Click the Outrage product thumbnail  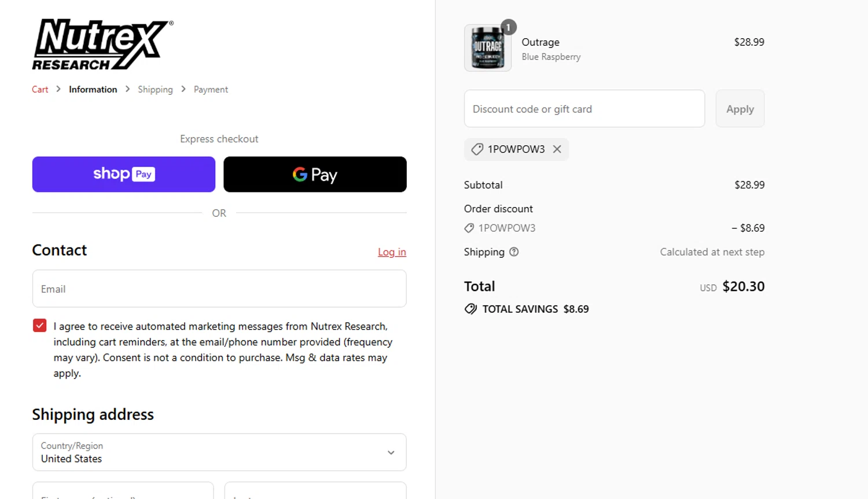pyautogui.click(x=488, y=48)
